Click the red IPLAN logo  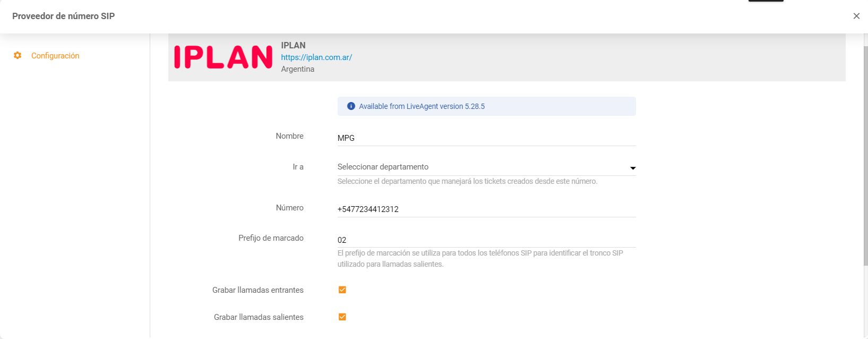(x=223, y=57)
